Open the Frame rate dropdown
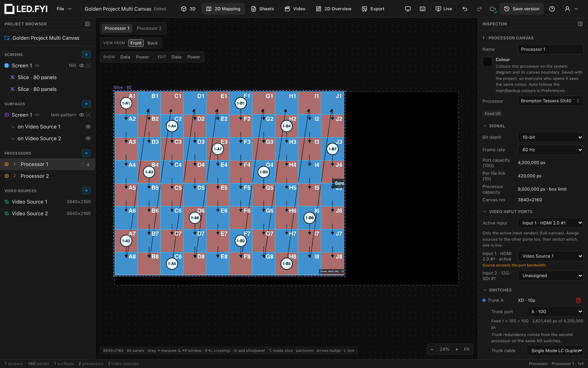Image resolution: width=588 pixels, height=368 pixels. coord(550,150)
